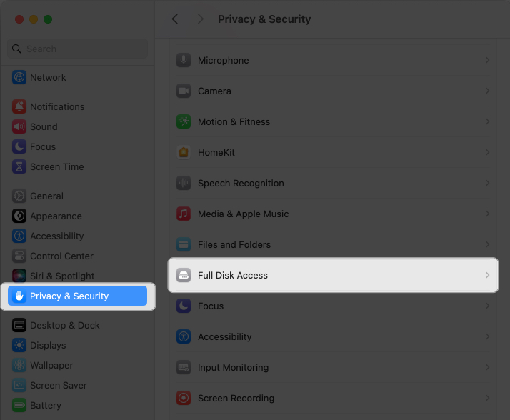
Task: Click the Focus moon icon in sidebar
Action: pos(19,146)
